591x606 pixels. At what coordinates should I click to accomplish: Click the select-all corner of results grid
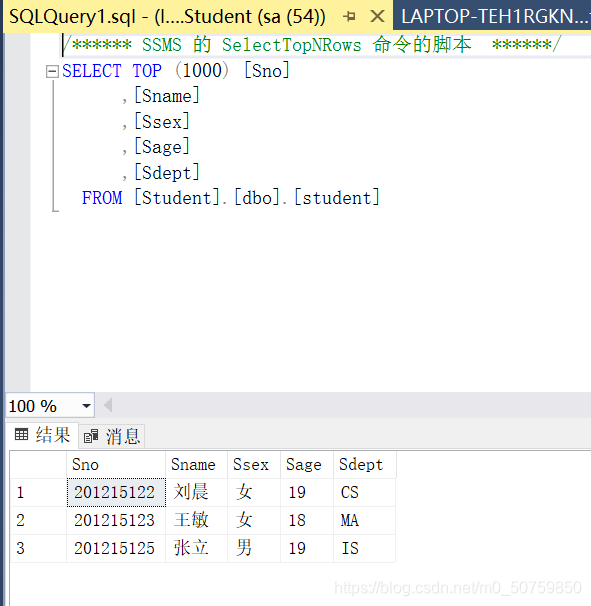click(x=38, y=465)
